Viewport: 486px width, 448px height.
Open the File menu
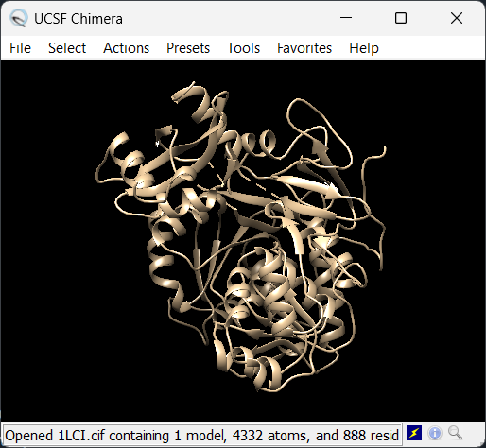click(20, 48)
